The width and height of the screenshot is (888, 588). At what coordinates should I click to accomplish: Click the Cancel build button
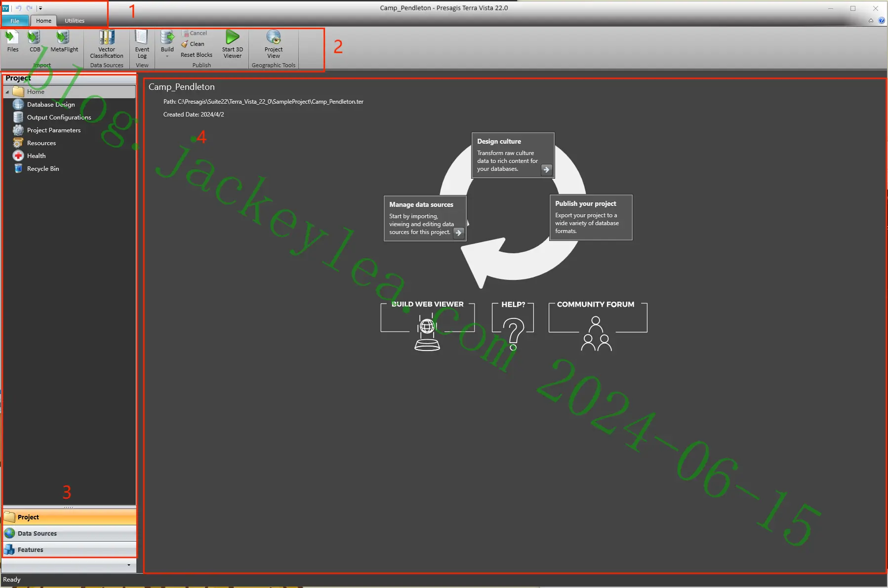(194, 33)
